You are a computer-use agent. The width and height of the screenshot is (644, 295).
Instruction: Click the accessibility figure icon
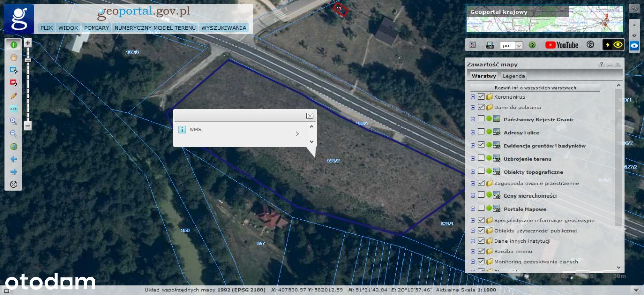590,45
